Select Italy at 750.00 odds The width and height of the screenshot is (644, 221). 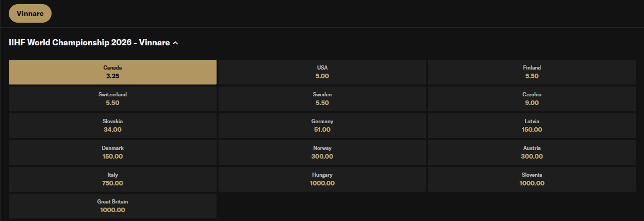pyautogui.click(x=112, y=179)
